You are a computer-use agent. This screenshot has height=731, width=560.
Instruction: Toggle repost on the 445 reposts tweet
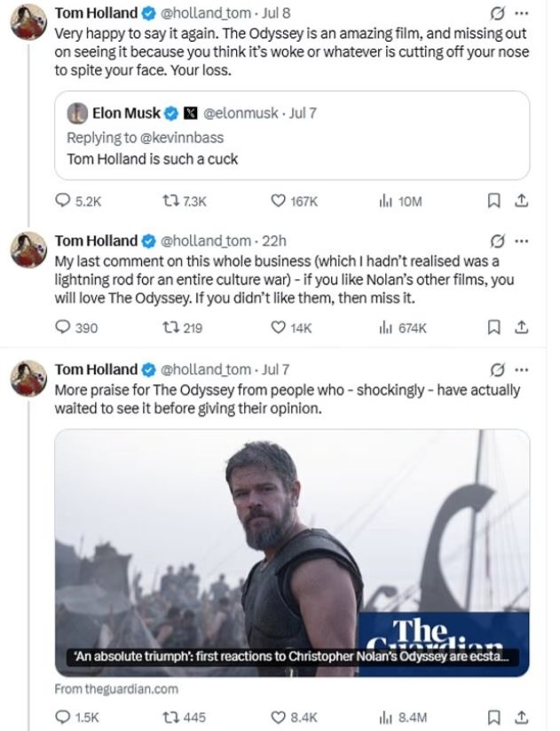[184, 717]
